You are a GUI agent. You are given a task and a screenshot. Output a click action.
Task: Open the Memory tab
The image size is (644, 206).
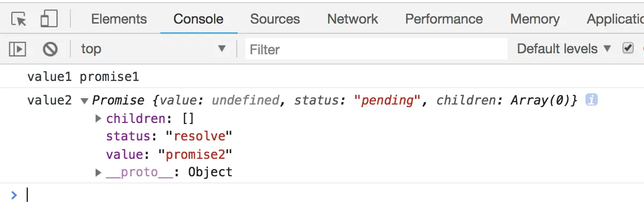point(535,19)
